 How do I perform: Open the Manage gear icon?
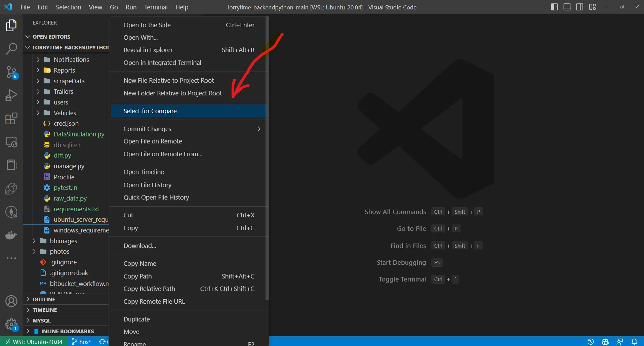[x=11, y=325]
